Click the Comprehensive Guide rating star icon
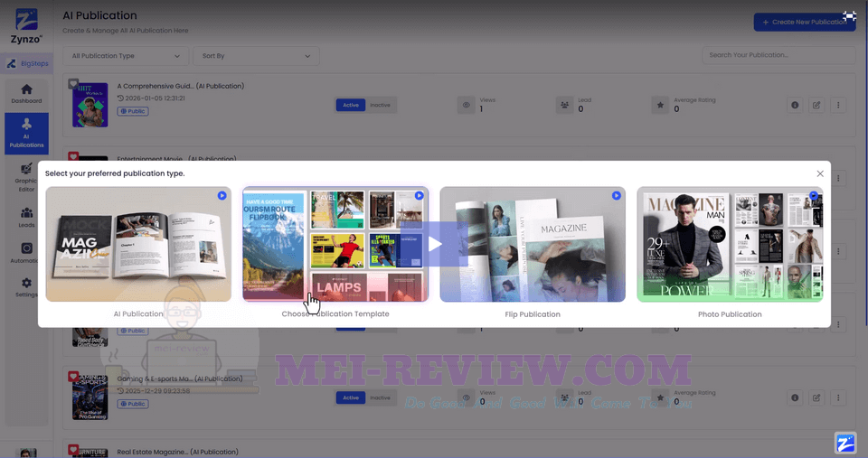The height and width of the screenshot is (458, 868). [660, 105]
